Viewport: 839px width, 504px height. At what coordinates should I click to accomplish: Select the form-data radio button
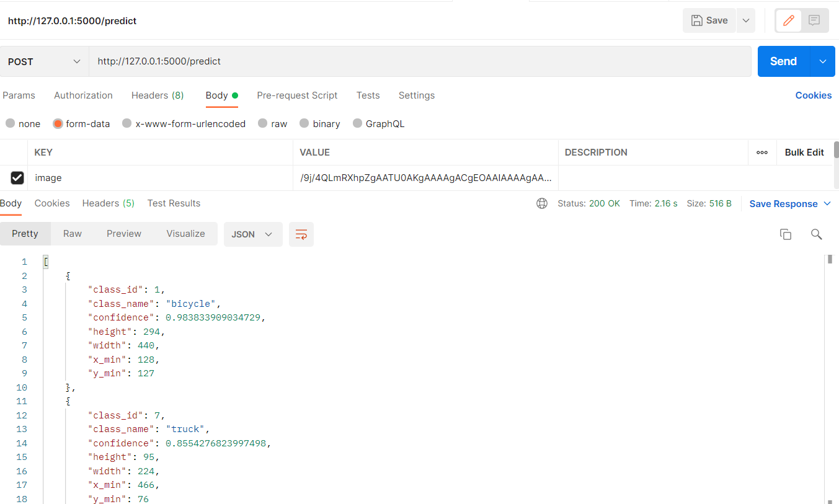pos(58,123)
